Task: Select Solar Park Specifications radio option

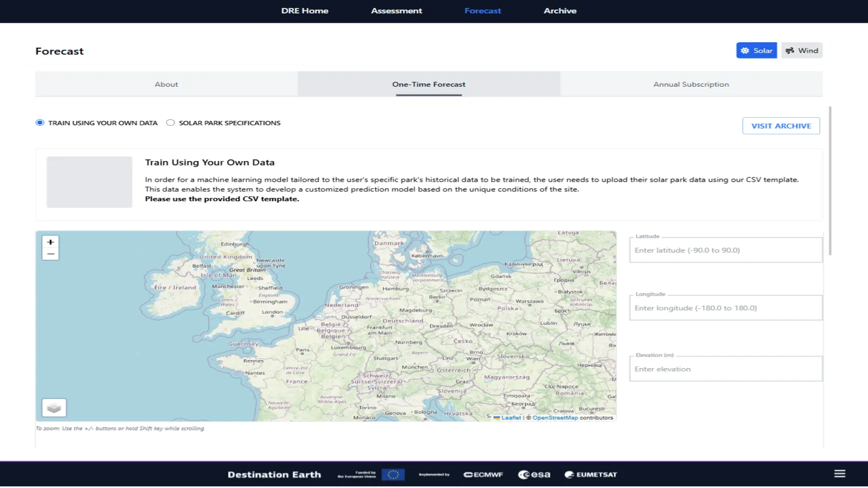Action: pos(170,123)
